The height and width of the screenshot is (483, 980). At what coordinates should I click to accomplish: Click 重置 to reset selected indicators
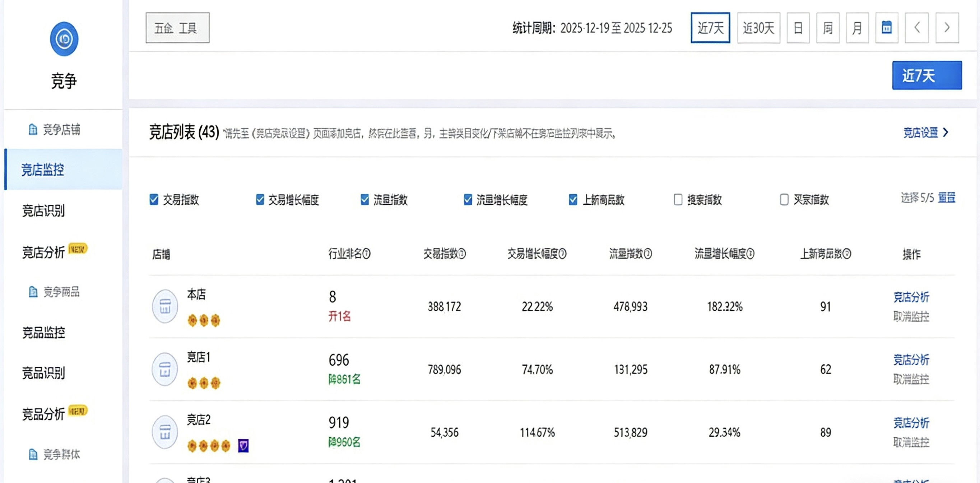(947, 198)
